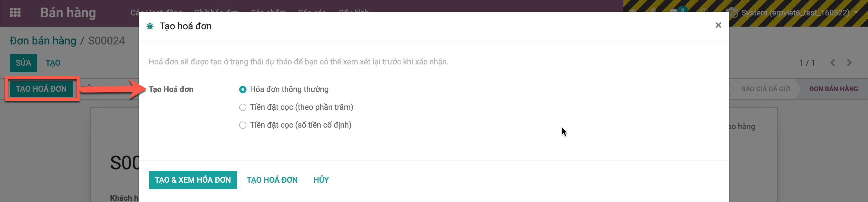Open the apps grid menu
Image resolution: width=868 pixels, height=202 pixels.
click(15, 13)
